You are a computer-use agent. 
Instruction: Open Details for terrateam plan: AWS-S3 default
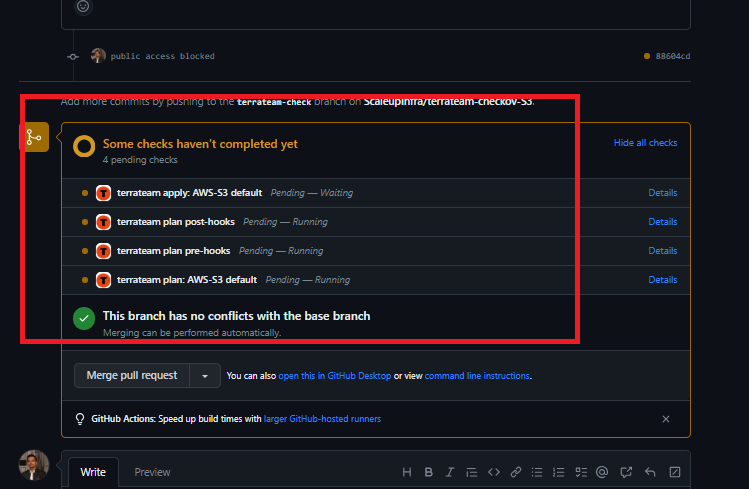coord(663,280)
